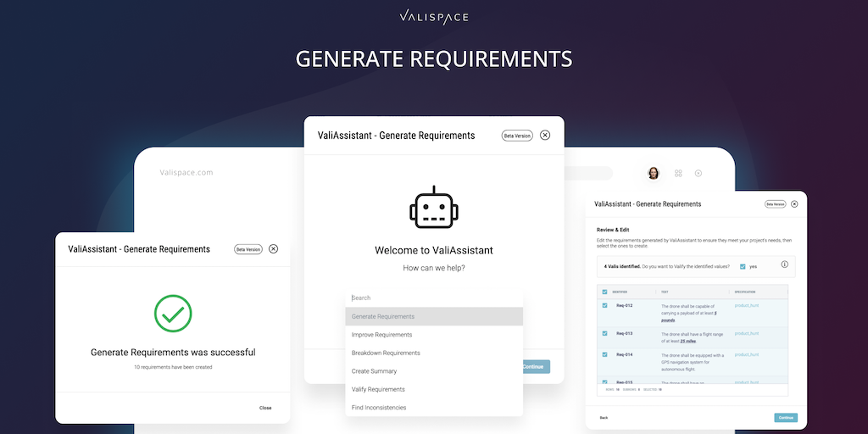Viewport: 868px width, 434px height.
Task: Click Close button in success dialog
Action: [x=265, y=408]
